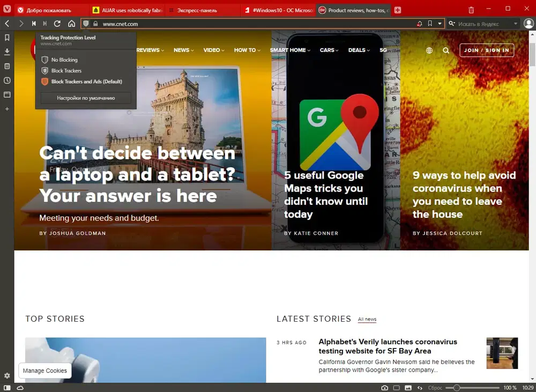Expand the NEWS menu on CNET
536x392 pixels.
click(x=183, y=50)
